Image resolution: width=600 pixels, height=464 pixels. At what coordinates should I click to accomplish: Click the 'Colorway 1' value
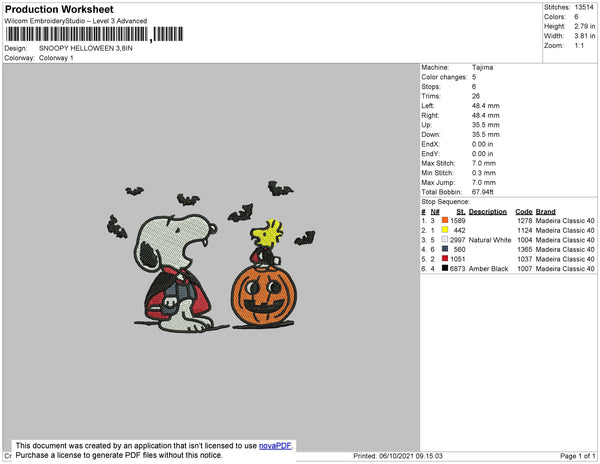(56, 58)
